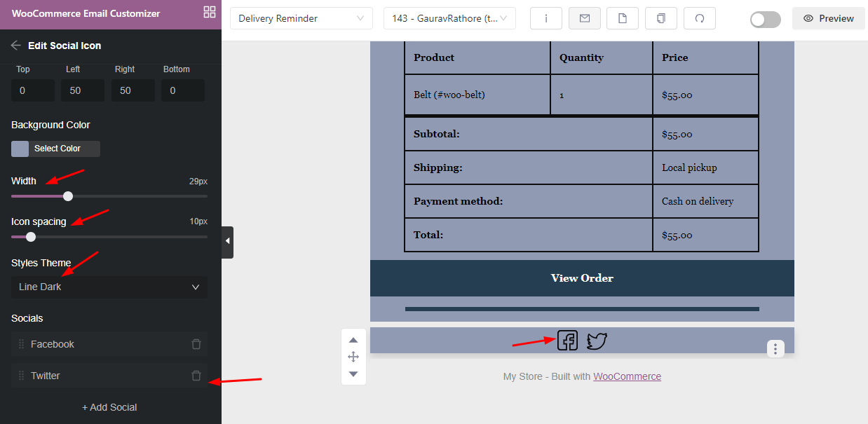The width and height of the screenshot is (868, 424).
Task: Click the reset refresh icon
Action: click(699, 18)
